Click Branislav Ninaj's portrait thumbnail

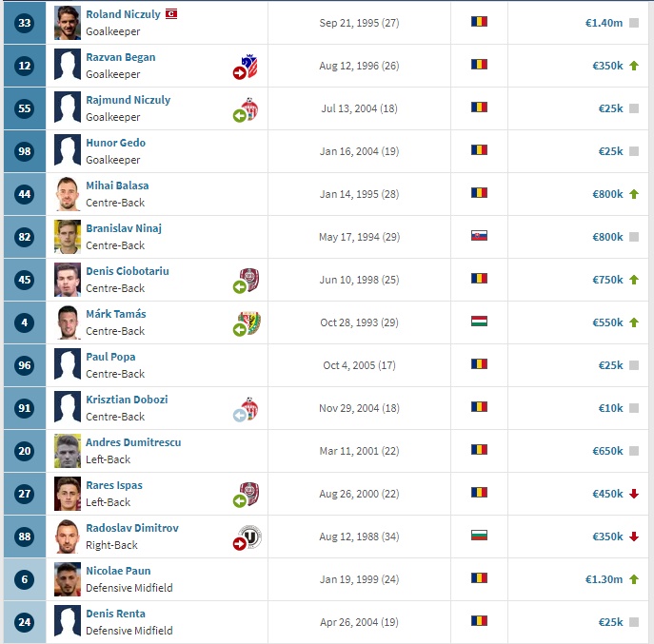tap(68, 237)
